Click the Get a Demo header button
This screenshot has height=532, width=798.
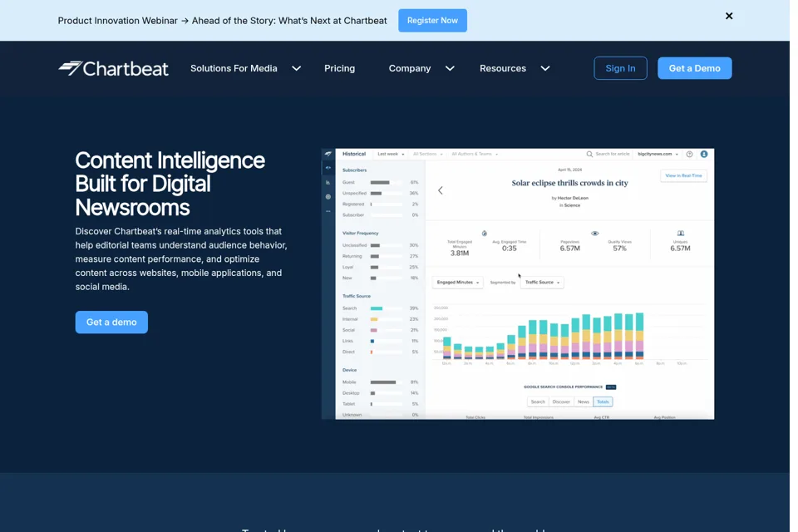pyautogui.click(x=694, y=68)
